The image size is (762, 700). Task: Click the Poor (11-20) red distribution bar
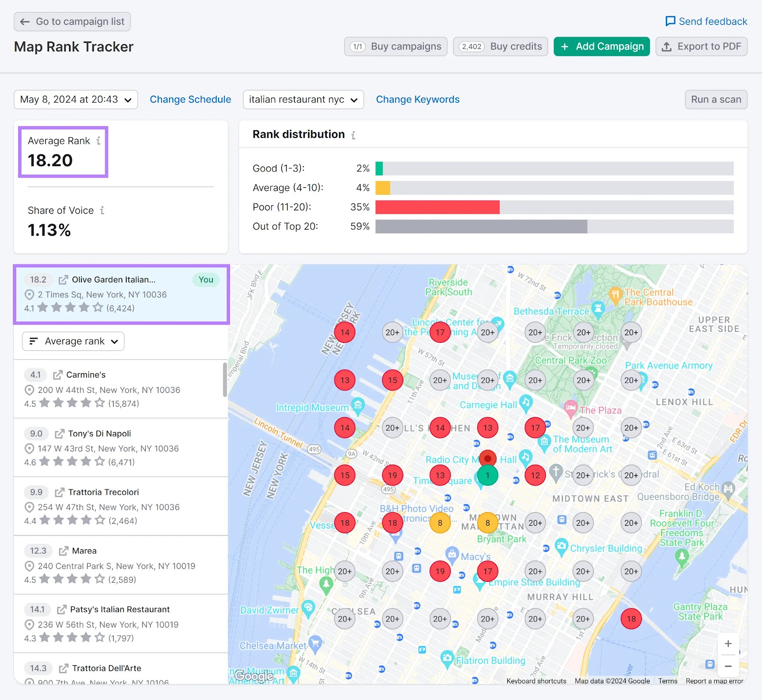tap(437, 207)
